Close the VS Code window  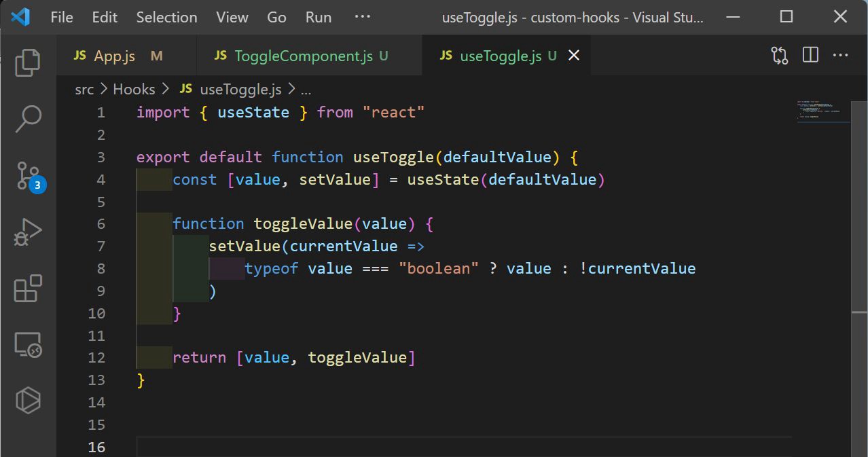click(841, 17)
